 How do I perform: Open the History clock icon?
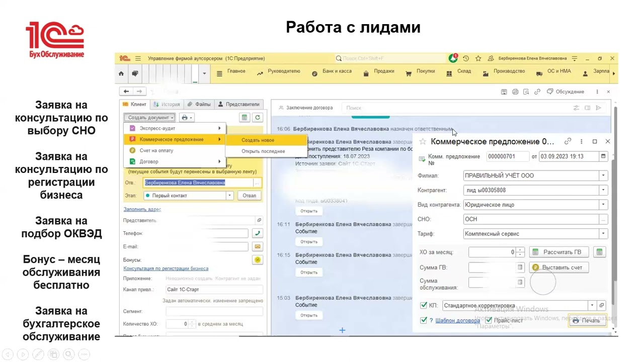(x=466, y=58)
